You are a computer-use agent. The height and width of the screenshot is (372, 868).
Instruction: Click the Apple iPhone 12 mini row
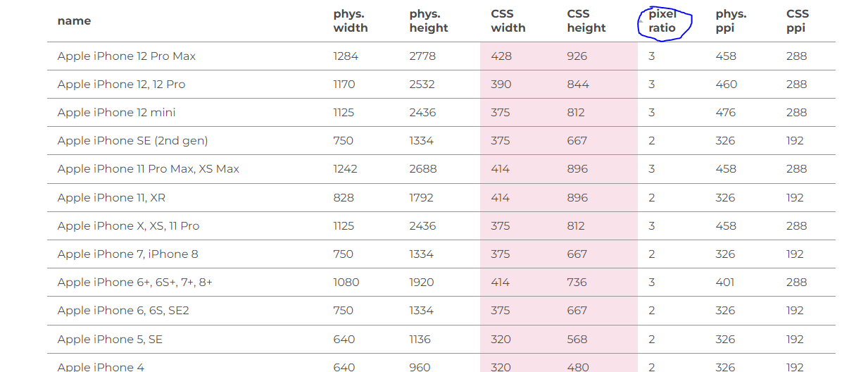116,113
